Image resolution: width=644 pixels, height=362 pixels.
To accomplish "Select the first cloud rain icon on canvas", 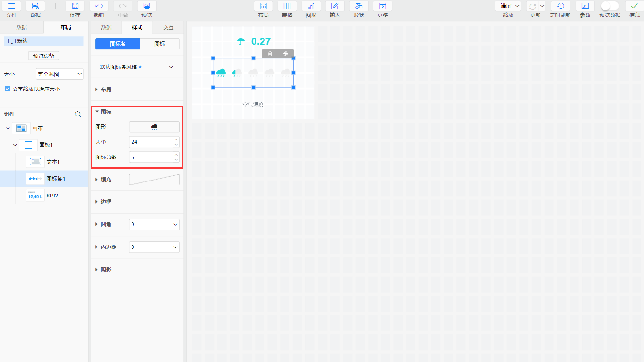I will [x=221, y=73].
